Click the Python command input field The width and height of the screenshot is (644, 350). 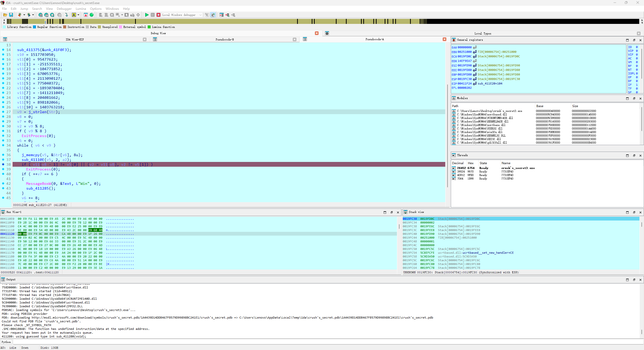(x=328, y=342)
